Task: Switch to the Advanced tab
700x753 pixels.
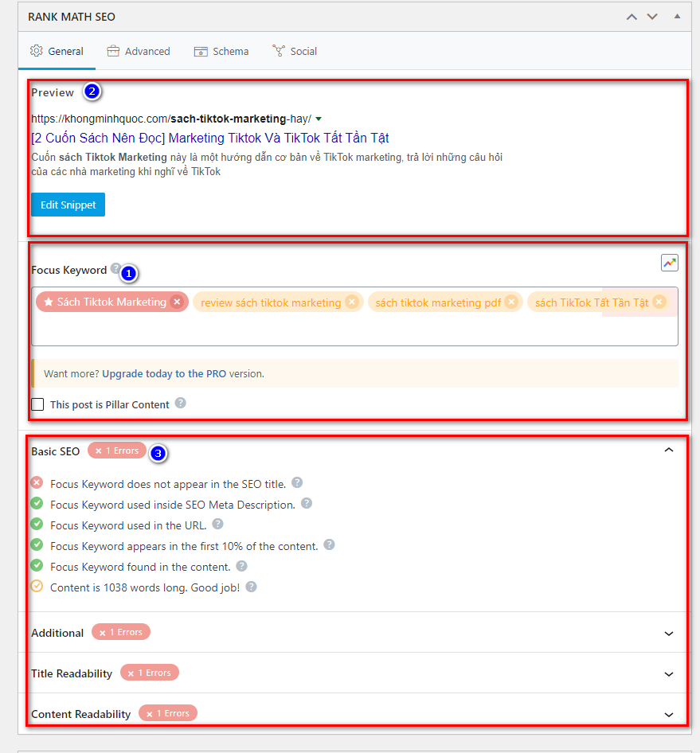Action: click(139, 50)
